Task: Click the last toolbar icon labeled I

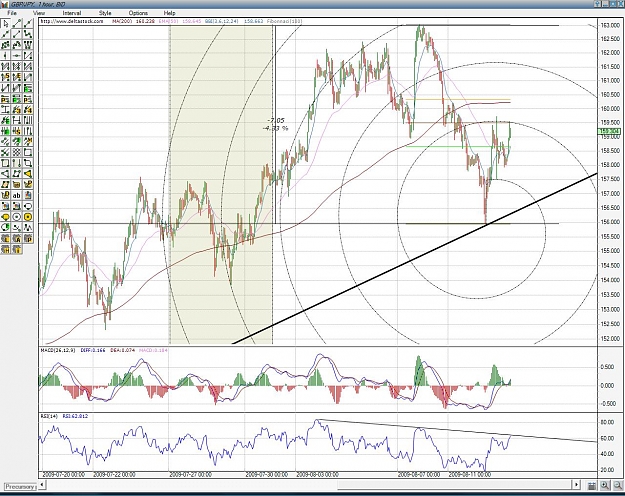Action: point(16,249)
